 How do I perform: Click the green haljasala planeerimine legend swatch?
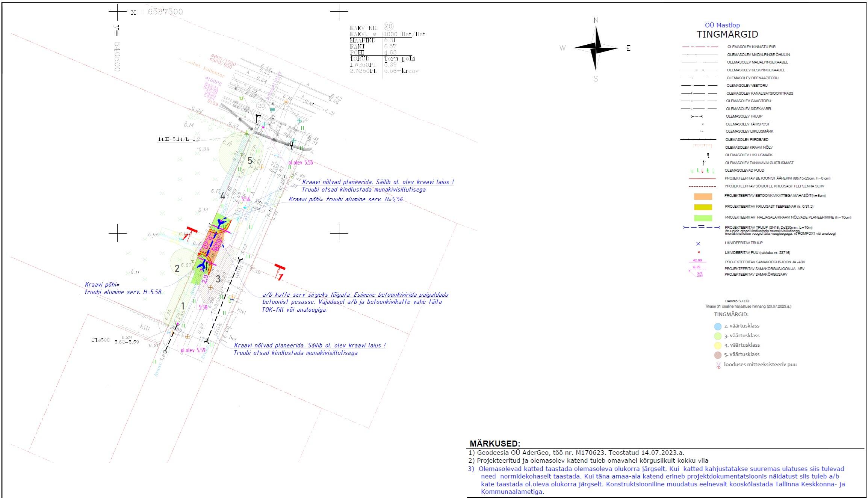click(x=703, y=218)
